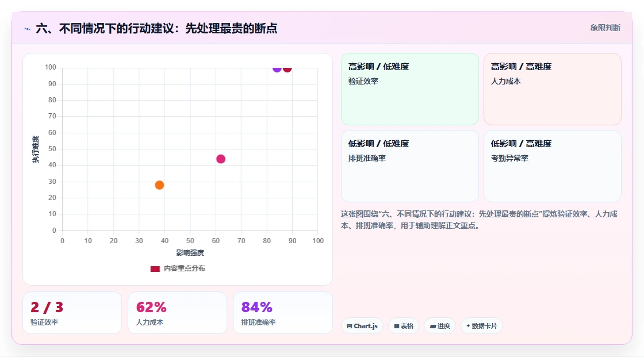Click the icon inside the Chart.js chip
This screenshot has width=644, height=357.
click(350, 326)
